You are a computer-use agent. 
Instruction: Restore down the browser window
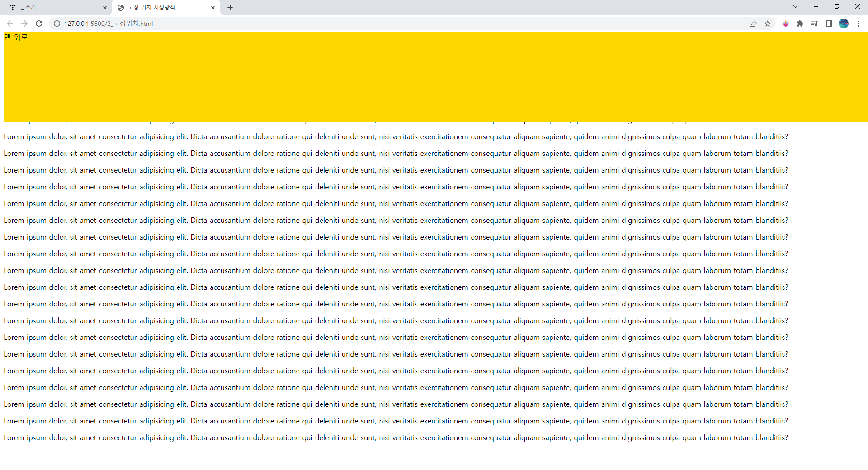pyautogui.click(x=837, y=6)
